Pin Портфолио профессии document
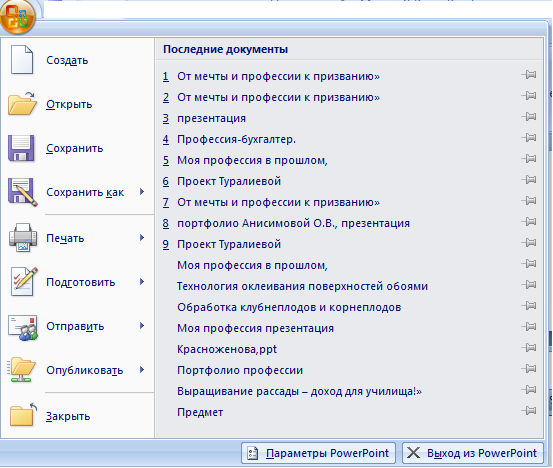Image resolution: width=553 pixels, height=468 pixels. pyautogui.click(x=529, y=369)
